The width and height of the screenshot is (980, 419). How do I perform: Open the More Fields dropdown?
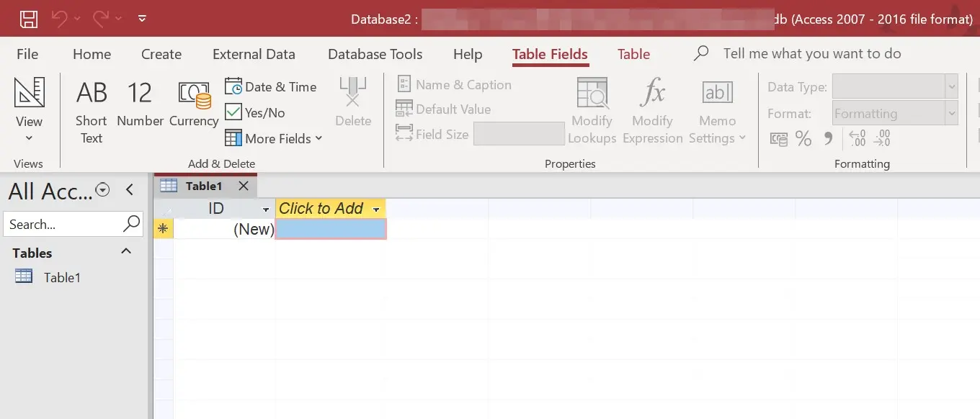click(273, 138)
